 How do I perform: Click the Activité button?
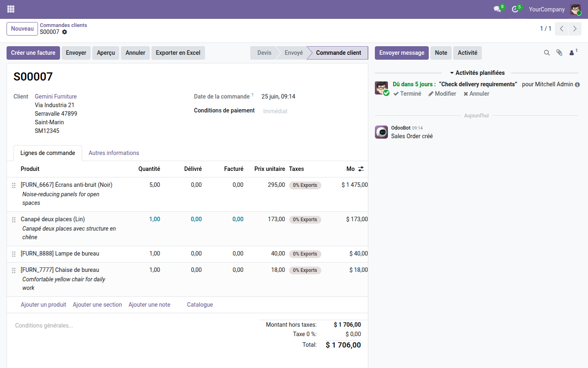468,53
